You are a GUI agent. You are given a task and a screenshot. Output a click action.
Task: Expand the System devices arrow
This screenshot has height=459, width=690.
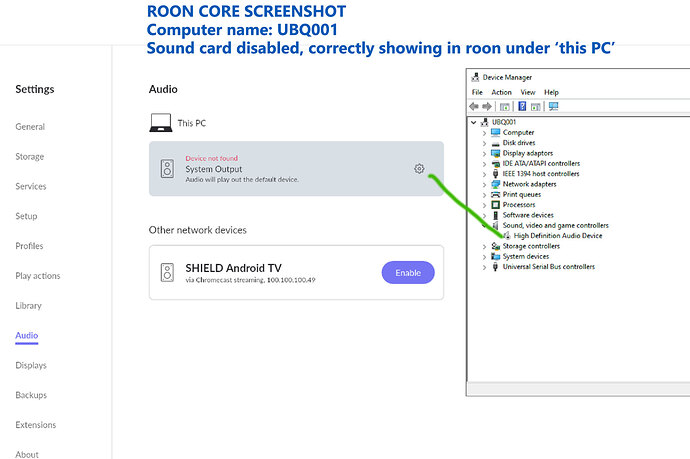pyautogui.click(x=484, y=257)
